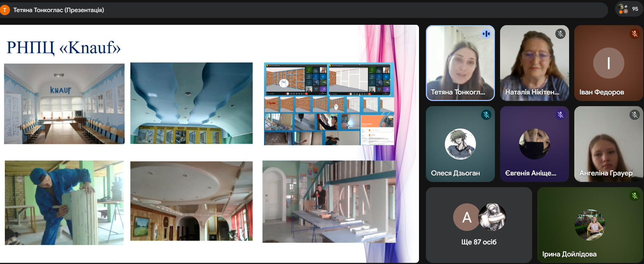Click muted mic icon on Ангеліна Грауер tile
The height and width of the screenshot is (264, 644).
pyautogui.click(x=635, y=115)
